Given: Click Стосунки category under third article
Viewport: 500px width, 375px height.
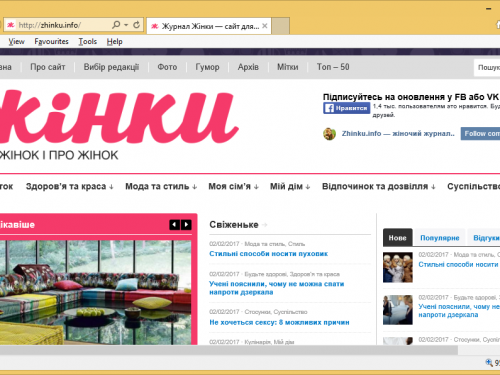Looking at the screenshot, I should (257, 312).
